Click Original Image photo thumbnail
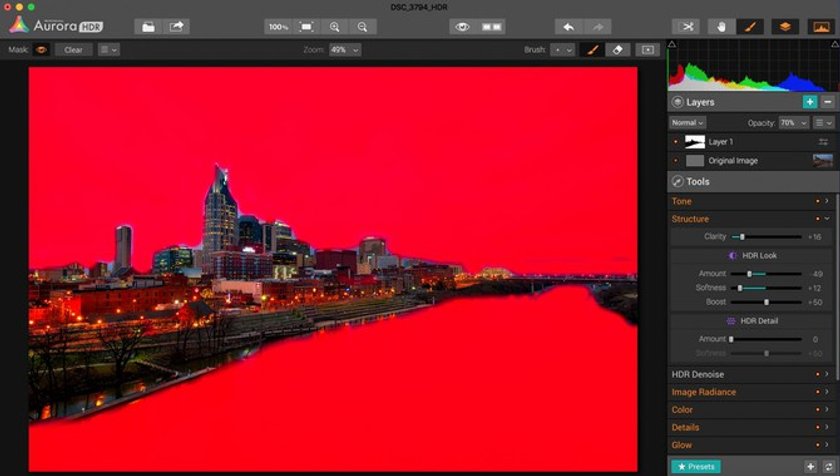840x476 pixels. coord(823,161)
